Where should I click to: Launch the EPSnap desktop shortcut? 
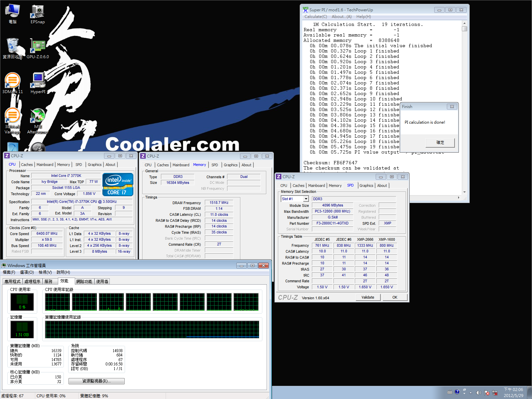[x=38, y=14]
